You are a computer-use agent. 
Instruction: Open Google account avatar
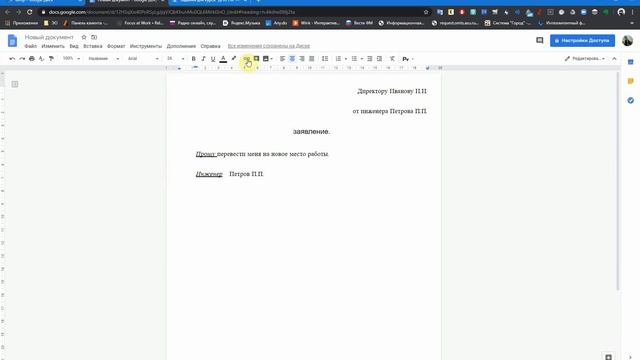(627, 40)
